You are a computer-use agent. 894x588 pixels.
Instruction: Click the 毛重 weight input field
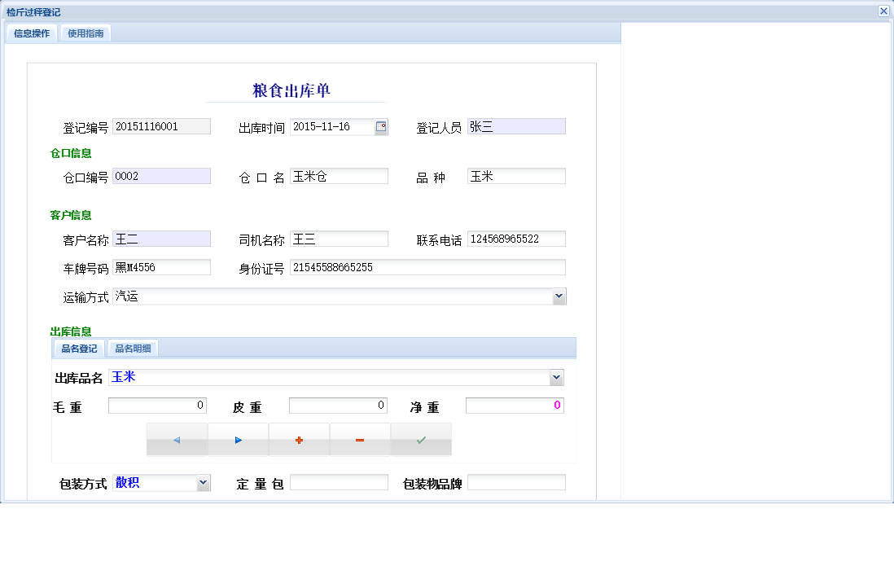click(x=157, y=405)
